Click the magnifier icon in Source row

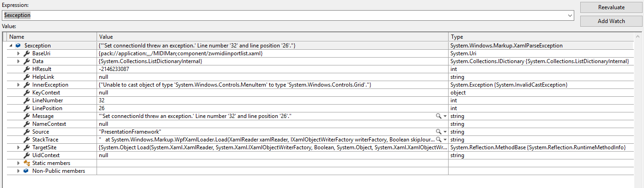coord(438,132)
